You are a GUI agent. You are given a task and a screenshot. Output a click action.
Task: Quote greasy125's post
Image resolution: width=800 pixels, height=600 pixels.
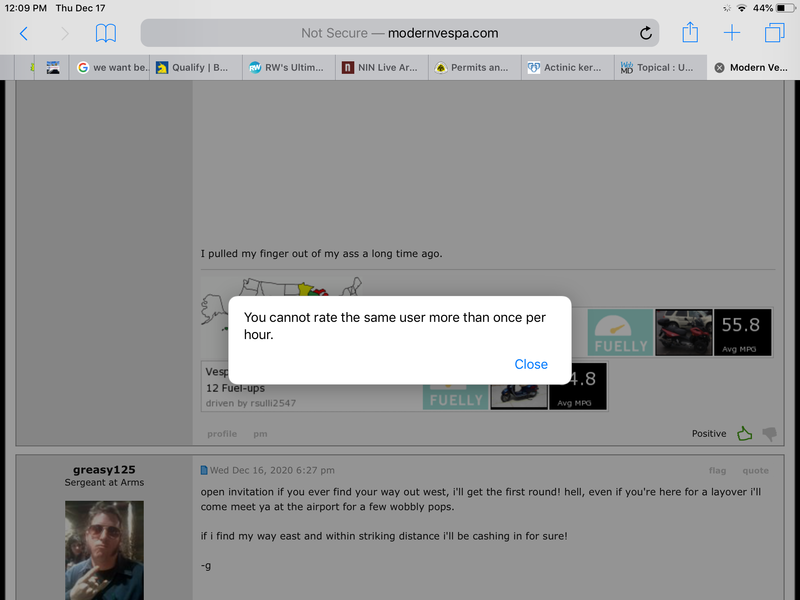point(755,470)
